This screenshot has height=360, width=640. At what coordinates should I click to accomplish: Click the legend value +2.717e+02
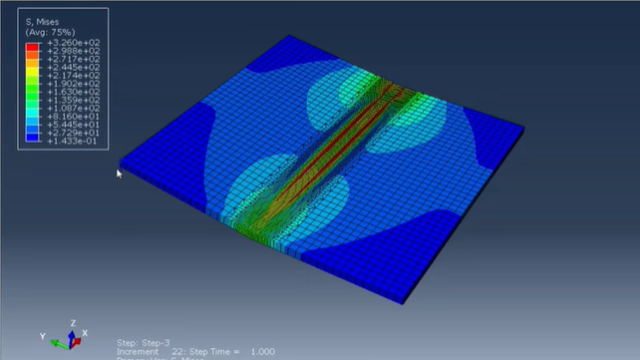(73, 59)
